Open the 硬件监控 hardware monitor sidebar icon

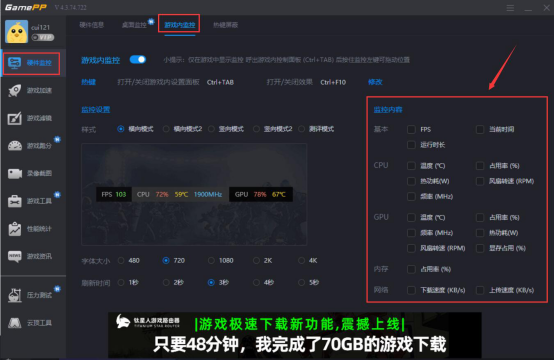pyautogui.click(x=14, y=63)
